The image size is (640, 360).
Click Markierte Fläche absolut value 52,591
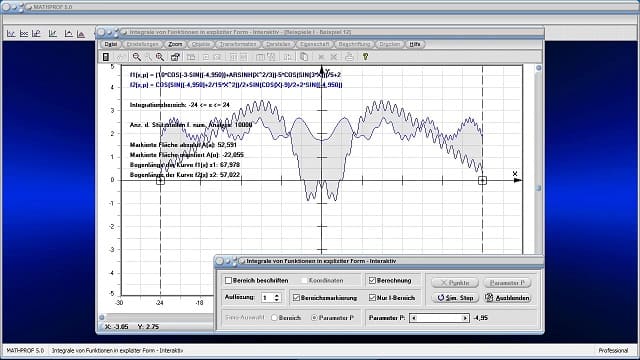[x=227, y=145]
